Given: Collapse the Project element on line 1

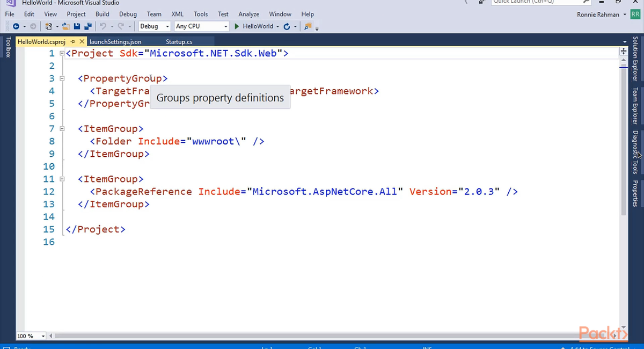Looking at the screenshot, I should [x=63, y=53].
